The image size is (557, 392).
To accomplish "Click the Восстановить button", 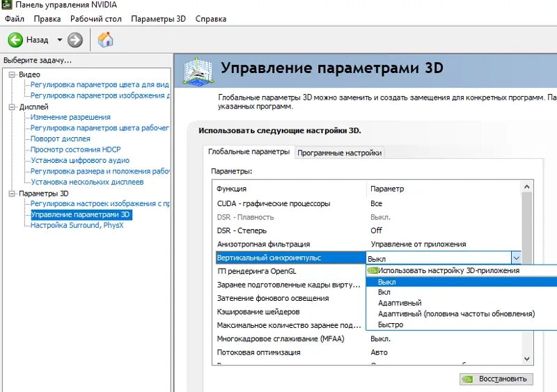I will pos(496,379).
